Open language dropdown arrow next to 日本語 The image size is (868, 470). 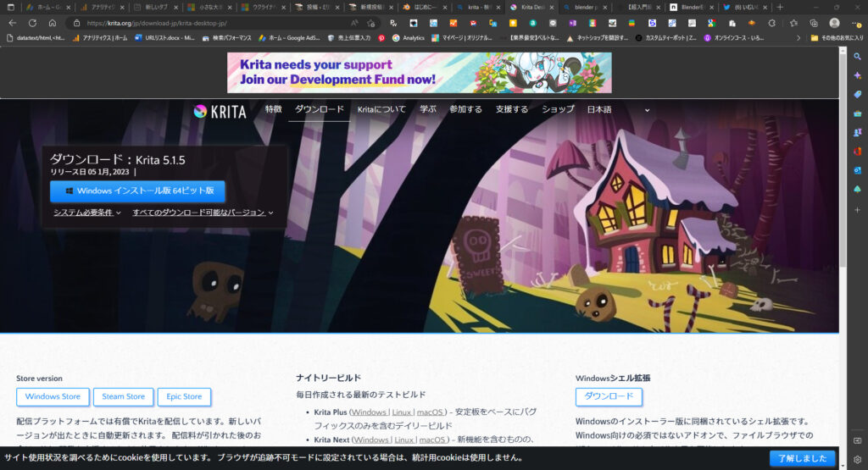(x=647, y=110)
